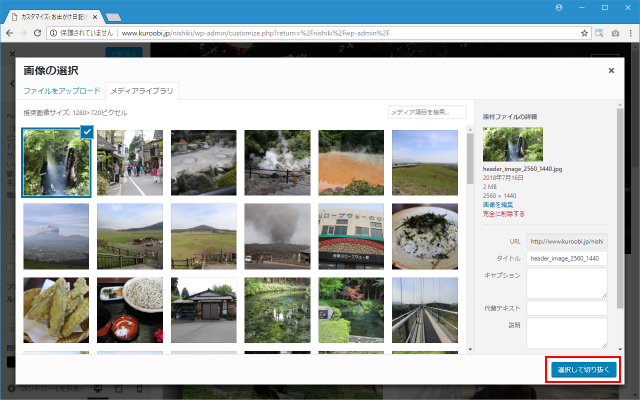Screen dimensions: 640x400
Task: Click the 画像を編集 link
Action: click(x=500, y=205)
